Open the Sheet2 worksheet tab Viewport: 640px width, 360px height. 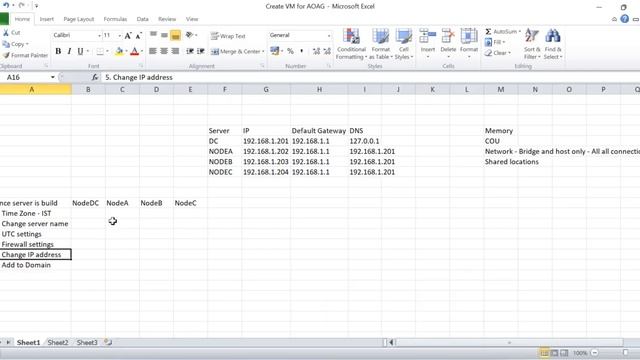58,342
